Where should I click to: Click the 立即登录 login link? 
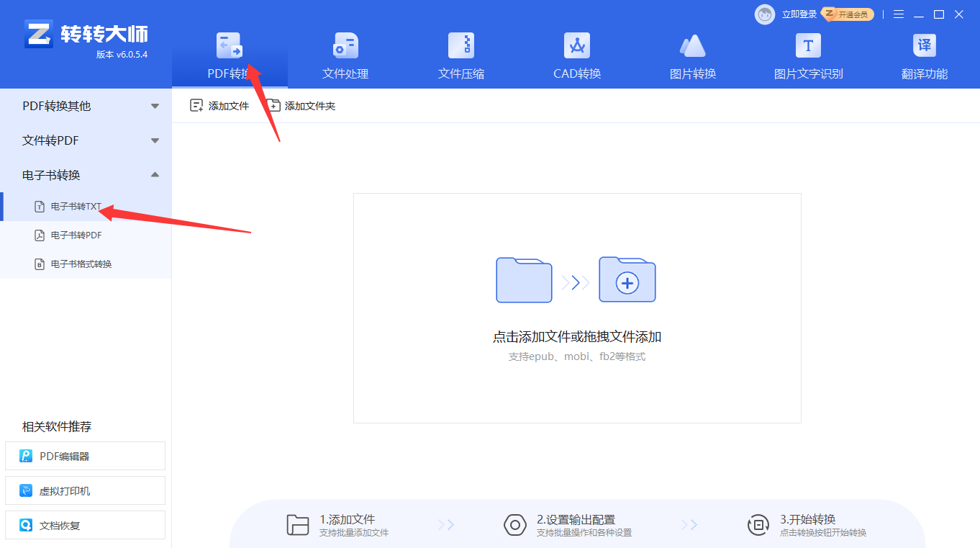click(x=799, y=14)
